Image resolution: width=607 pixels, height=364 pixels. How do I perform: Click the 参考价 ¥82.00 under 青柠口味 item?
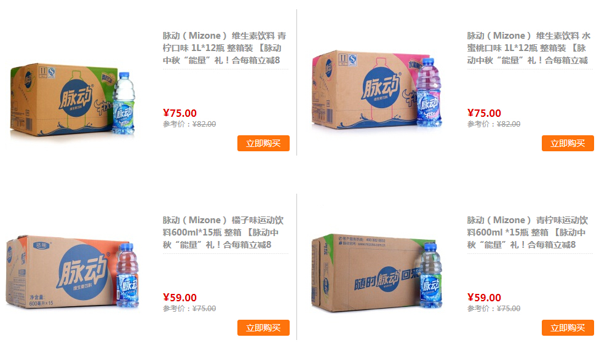189,124
